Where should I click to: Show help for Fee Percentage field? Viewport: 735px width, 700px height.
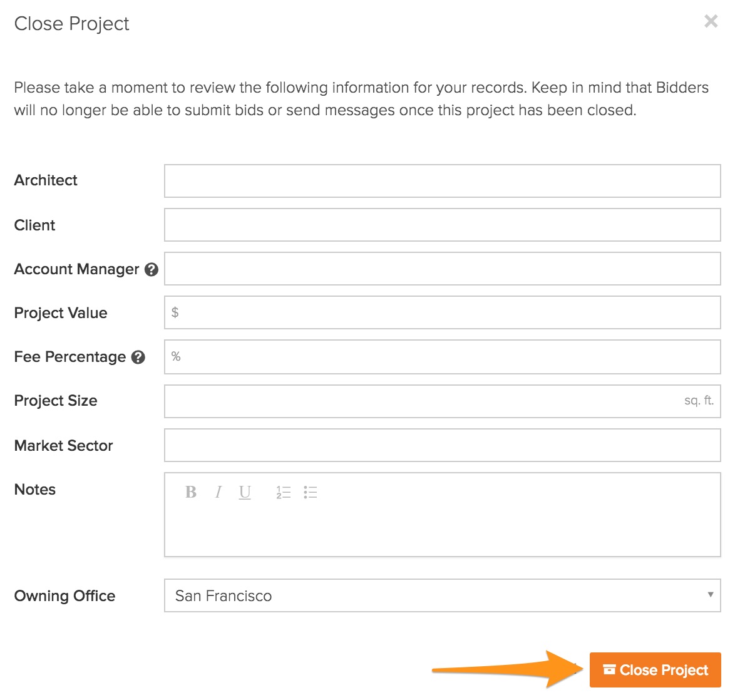(x=138, y=357)
